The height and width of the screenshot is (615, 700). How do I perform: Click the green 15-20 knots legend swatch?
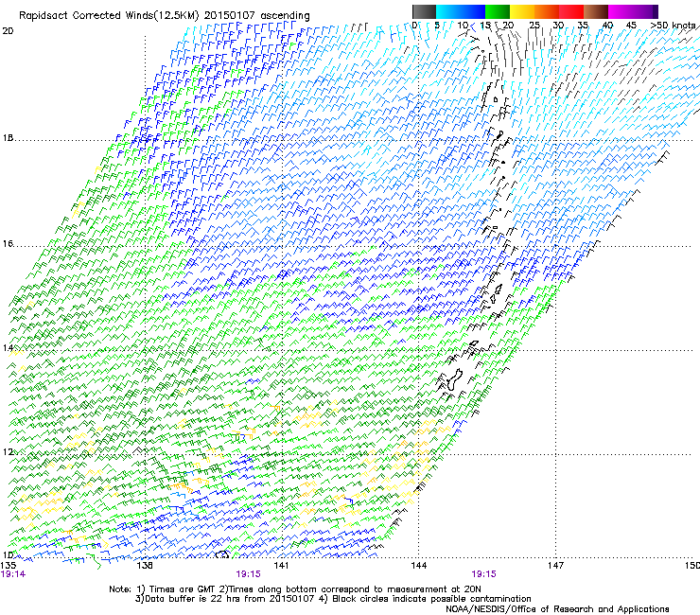click(498, 11)
